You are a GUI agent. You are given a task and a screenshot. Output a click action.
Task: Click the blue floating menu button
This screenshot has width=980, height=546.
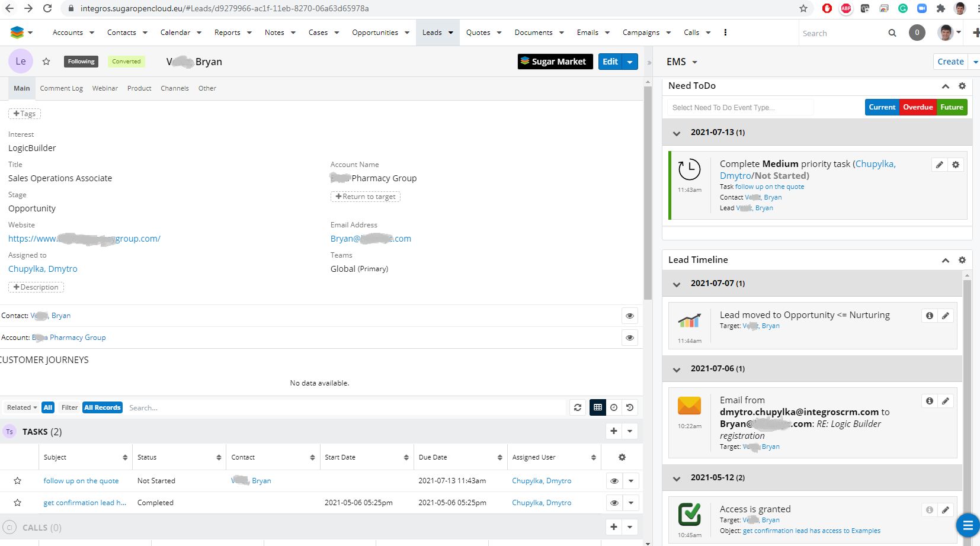tap(968, 525)
